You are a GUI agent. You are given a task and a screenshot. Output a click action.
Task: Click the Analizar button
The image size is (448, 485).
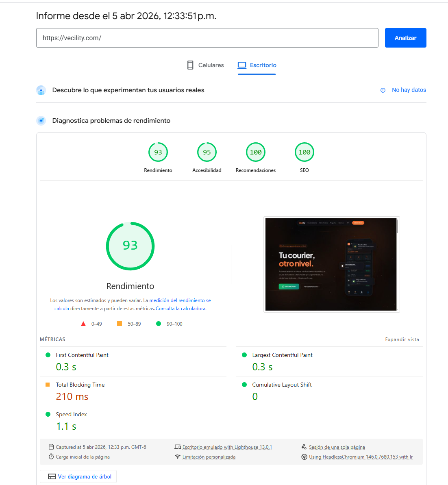[x=405, y=38]
